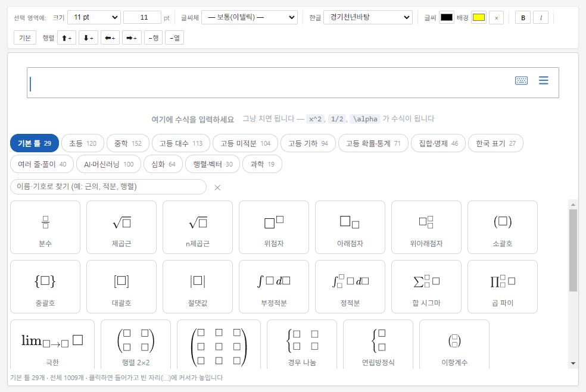
Task: Switch to the AI·머신러닝 100 category
Action: pyautogui.click(x=109, y=164)
